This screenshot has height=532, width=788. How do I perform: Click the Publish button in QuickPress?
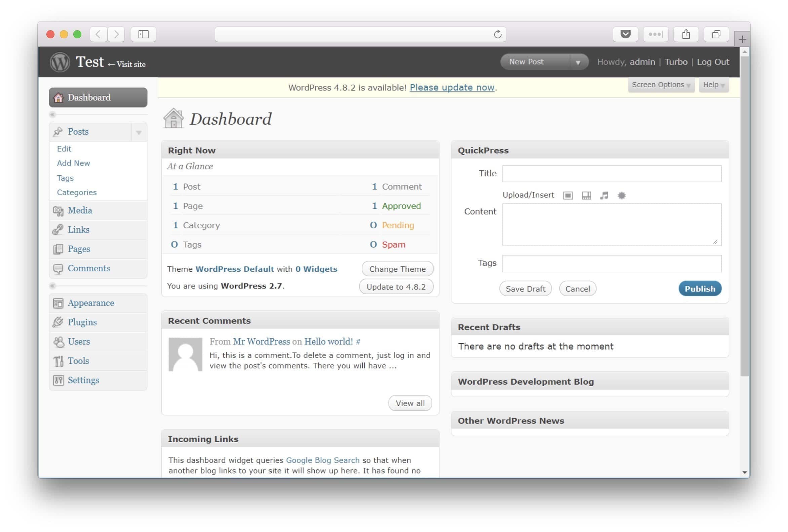pos(700,289)
